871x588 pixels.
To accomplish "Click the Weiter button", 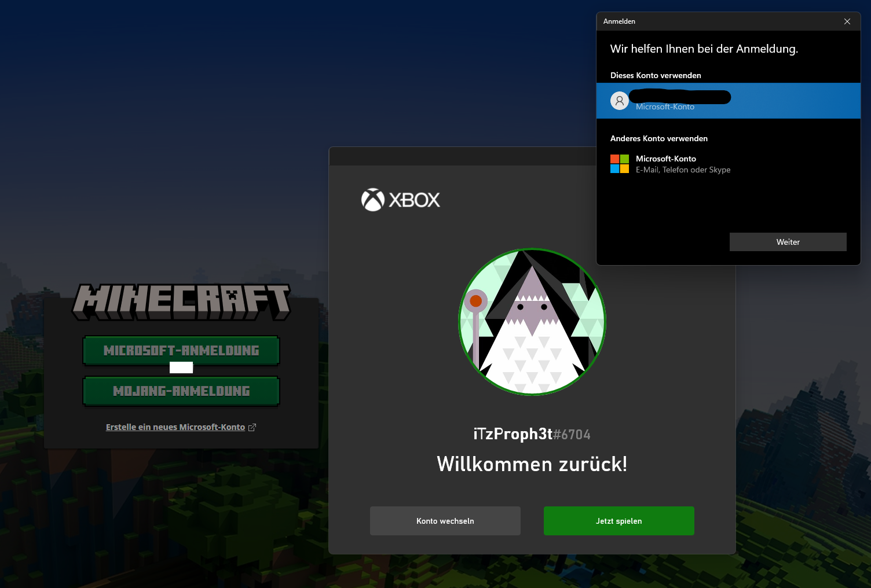I will pos(788,242).
